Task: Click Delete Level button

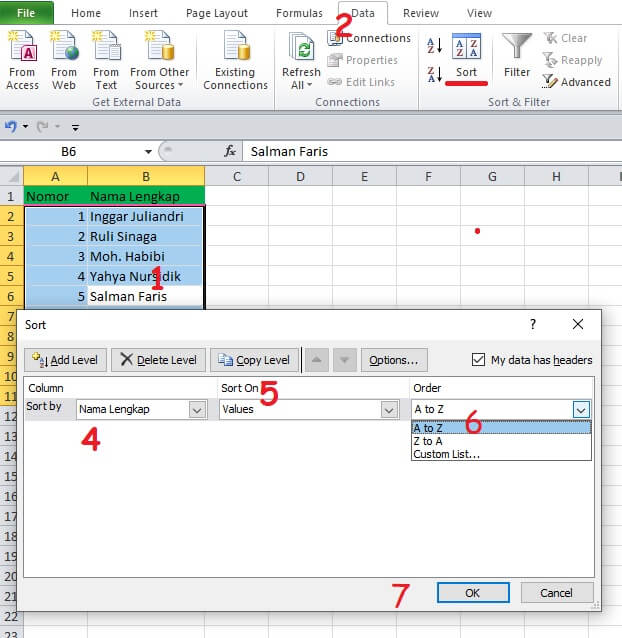Action: pyautogui.click(x=158, y=360)
